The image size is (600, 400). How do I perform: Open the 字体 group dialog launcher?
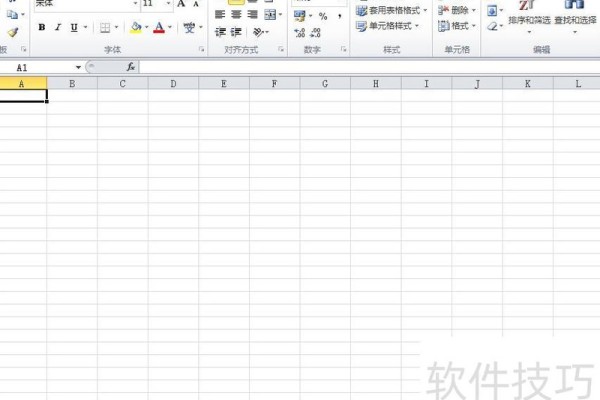click(x=201, y=49)
